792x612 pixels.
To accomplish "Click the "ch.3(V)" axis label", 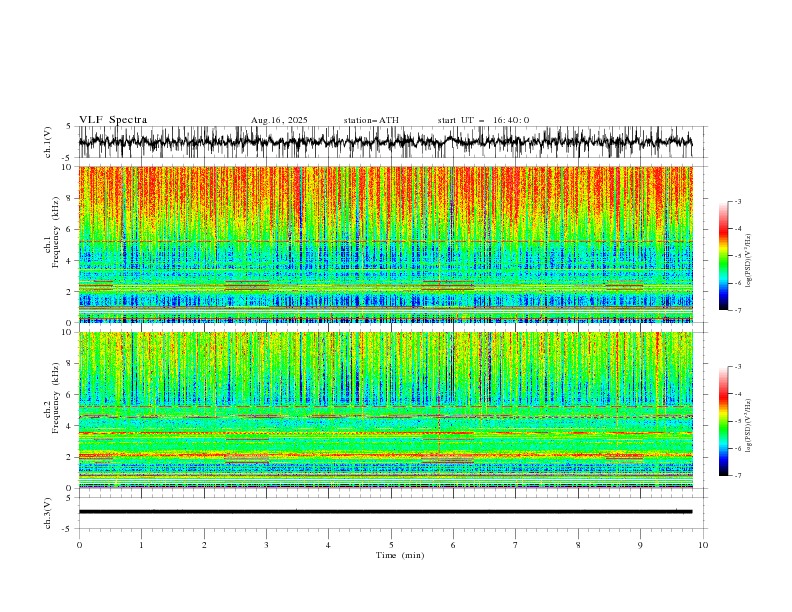I will (48, 513).
